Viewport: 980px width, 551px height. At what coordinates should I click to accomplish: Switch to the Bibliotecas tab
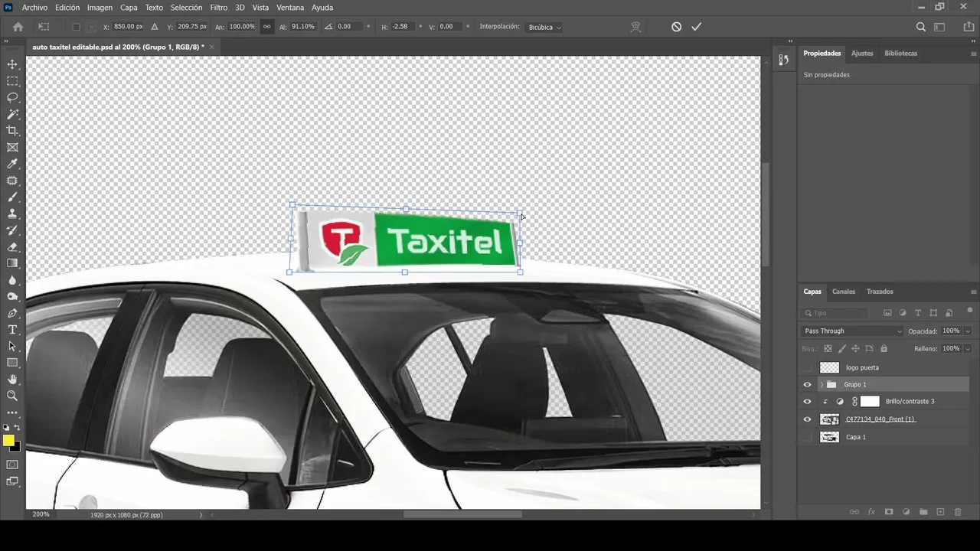coord(900,54)
